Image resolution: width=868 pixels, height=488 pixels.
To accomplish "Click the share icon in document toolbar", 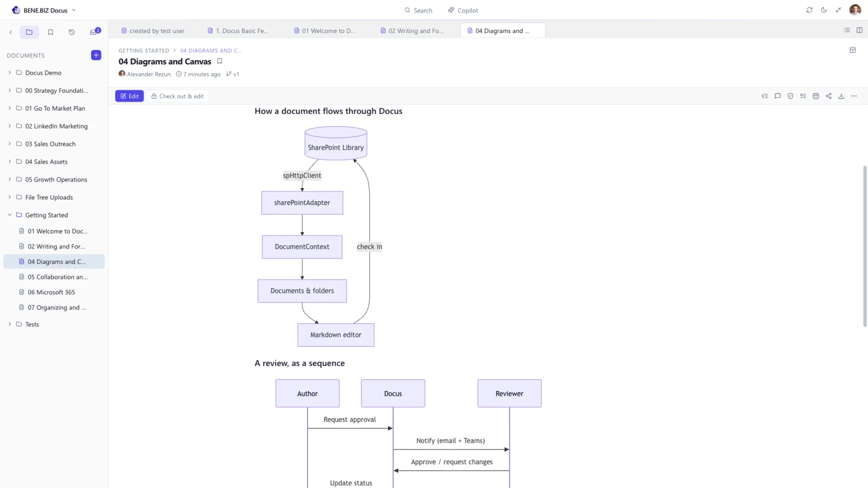I will [828, 96].
